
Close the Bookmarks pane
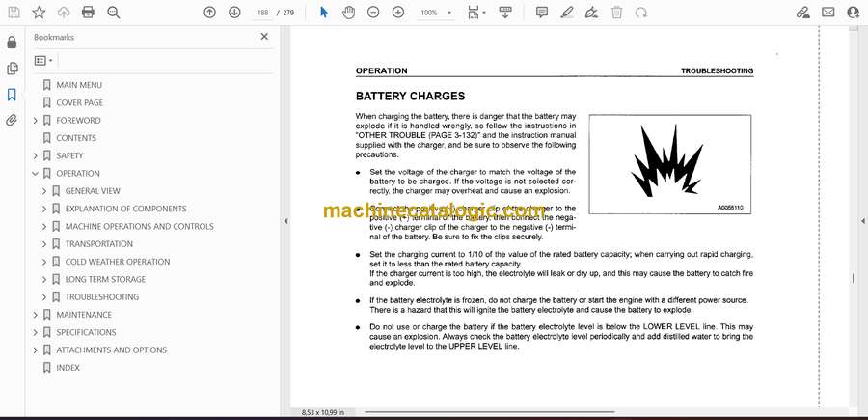point(264,37)
